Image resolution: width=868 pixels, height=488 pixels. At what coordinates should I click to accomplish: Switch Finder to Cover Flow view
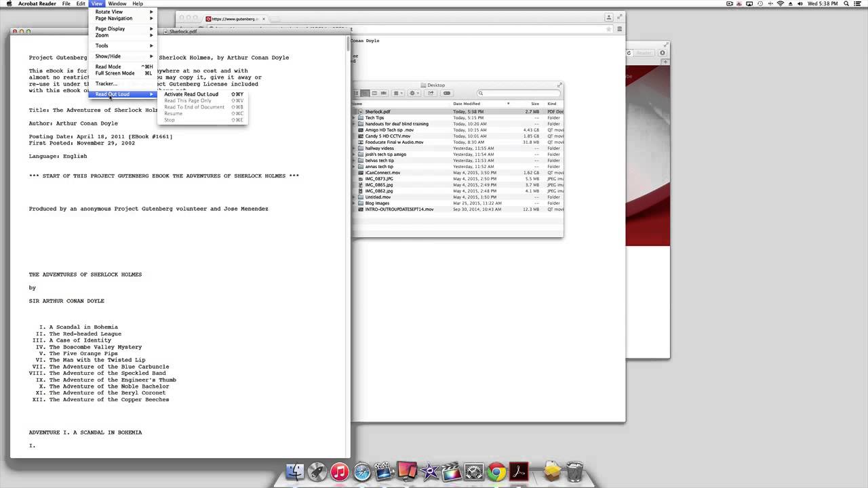point(384,93)
